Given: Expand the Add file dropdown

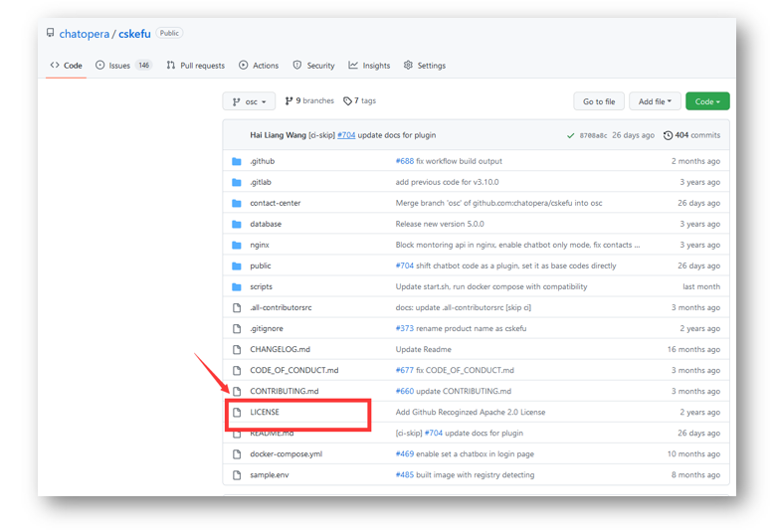Looking at the screenshot, I should (x=655, y=101).
